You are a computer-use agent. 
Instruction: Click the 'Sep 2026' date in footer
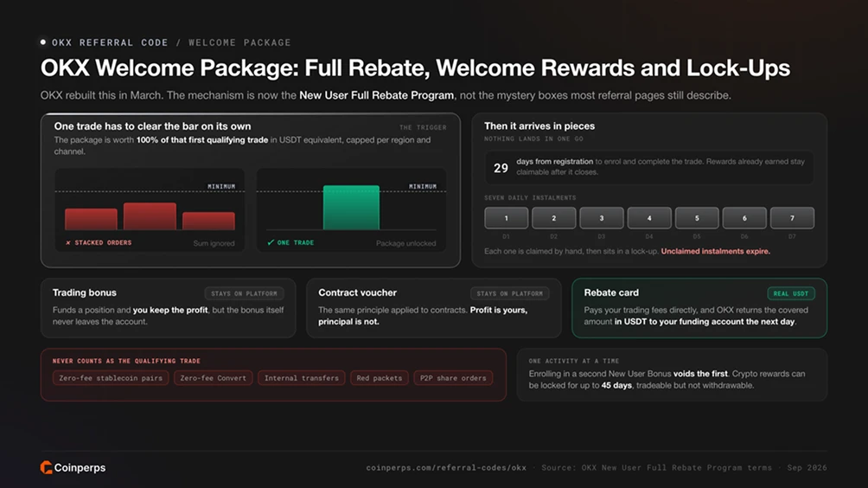pyautogui.click(x=807, y=467)
